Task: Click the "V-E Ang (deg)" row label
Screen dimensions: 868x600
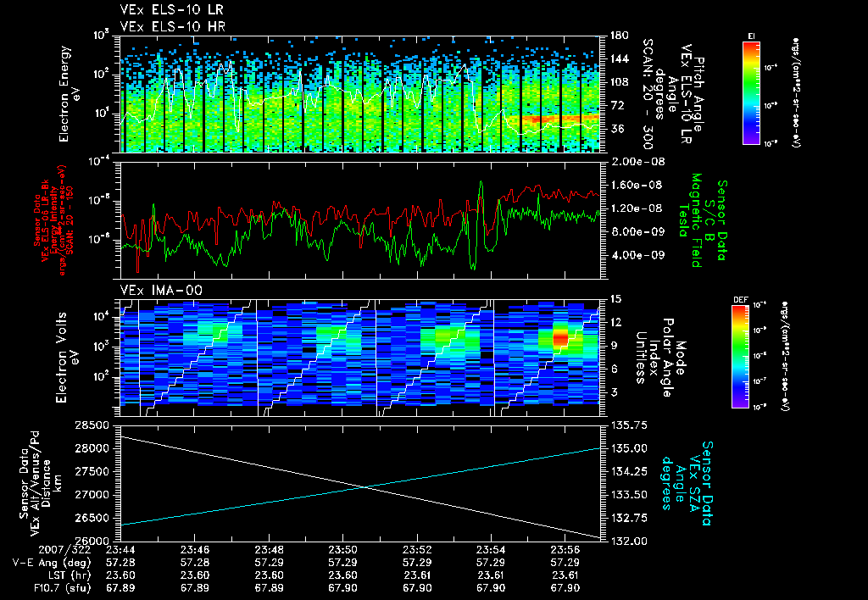Action: point(52,563)
